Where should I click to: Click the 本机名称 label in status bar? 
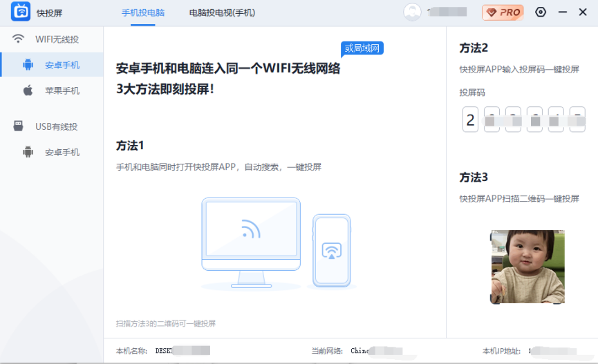(131, 351)
